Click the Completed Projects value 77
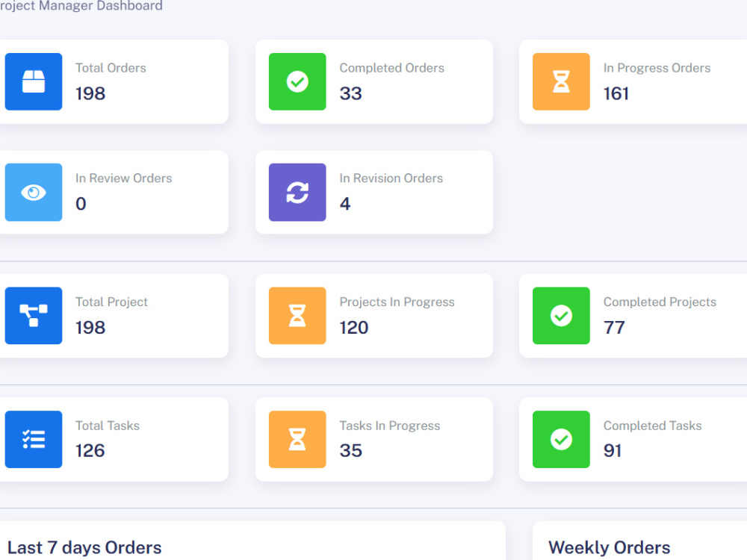 (614, 328)
